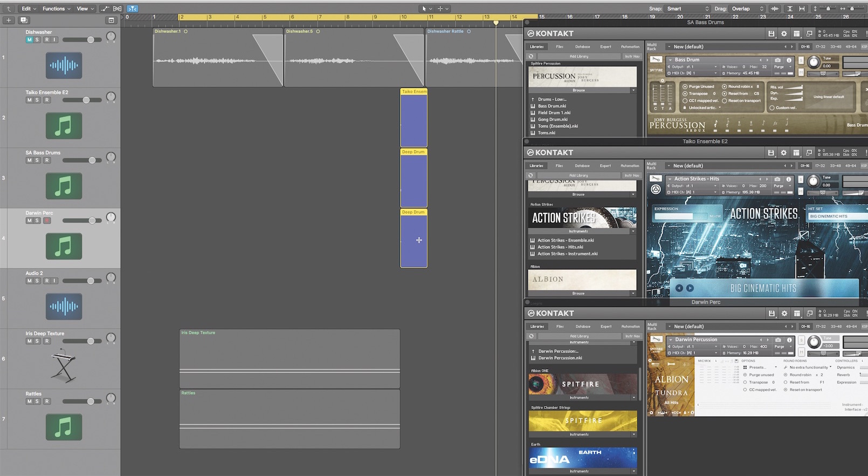Solo the Taiko Ensemble E2 track

[x=37, y=100]
